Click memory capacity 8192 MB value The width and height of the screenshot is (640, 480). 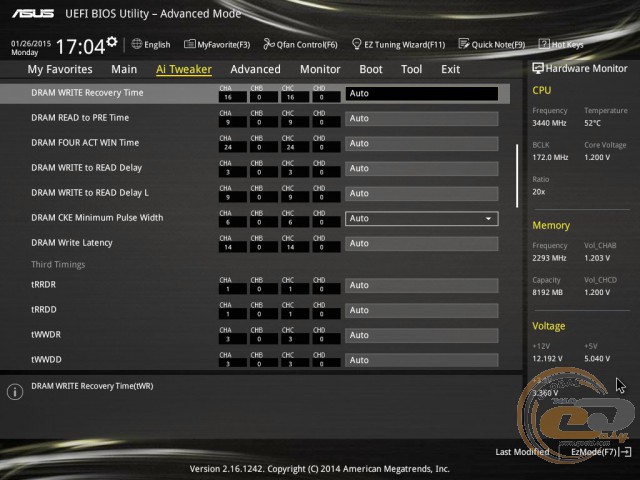[x=547, y=292]
